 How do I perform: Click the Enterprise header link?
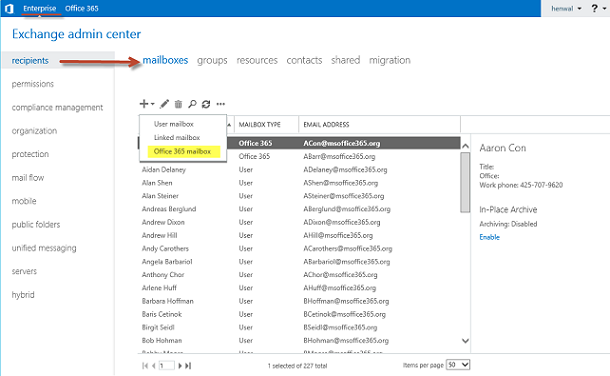(x=40, y=8)
